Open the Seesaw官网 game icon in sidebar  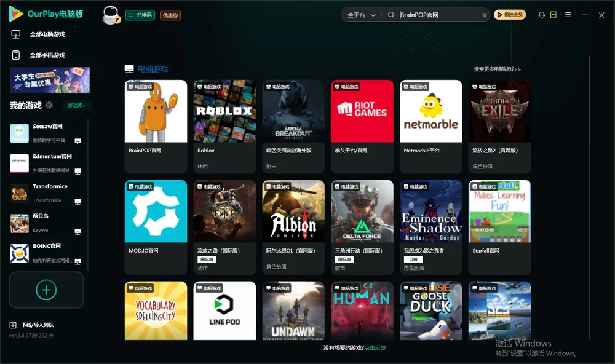click(x=19, y=133)
